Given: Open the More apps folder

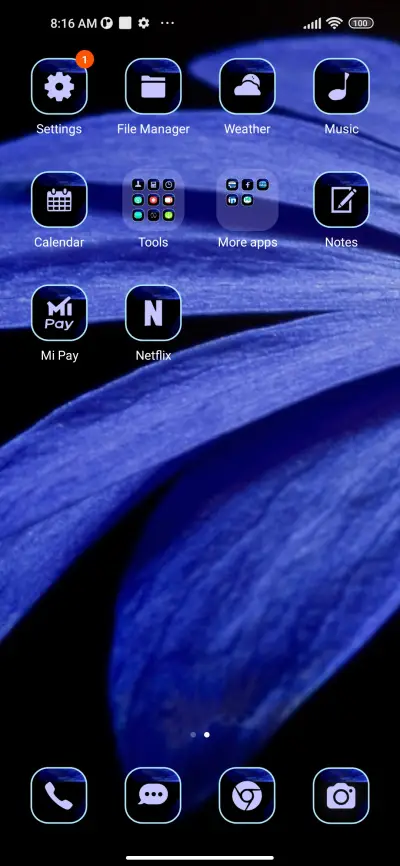Looking at the screenshot, I should click(x=247, y=199).
